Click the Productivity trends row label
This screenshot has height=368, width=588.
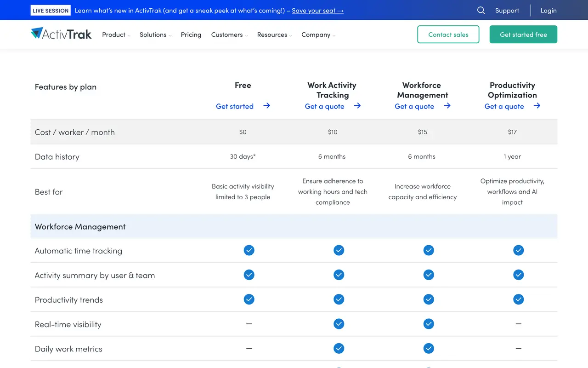[x=69, y=300]
